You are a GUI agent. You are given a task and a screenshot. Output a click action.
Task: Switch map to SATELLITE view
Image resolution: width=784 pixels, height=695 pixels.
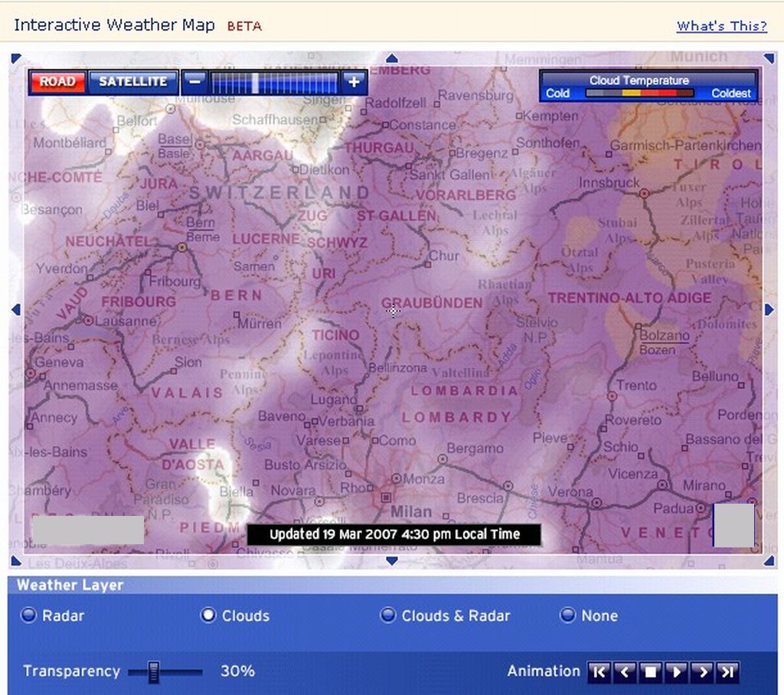pos(132,82)
